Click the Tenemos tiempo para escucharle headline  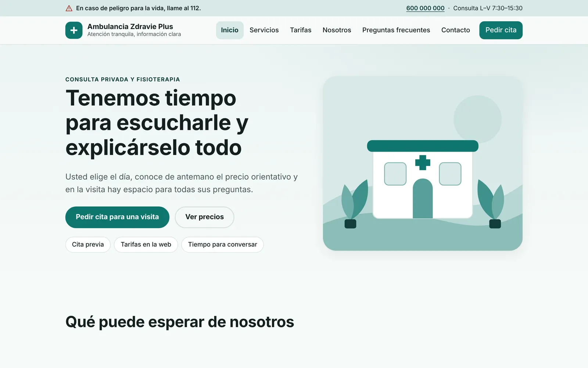click(x=157, y=123)
